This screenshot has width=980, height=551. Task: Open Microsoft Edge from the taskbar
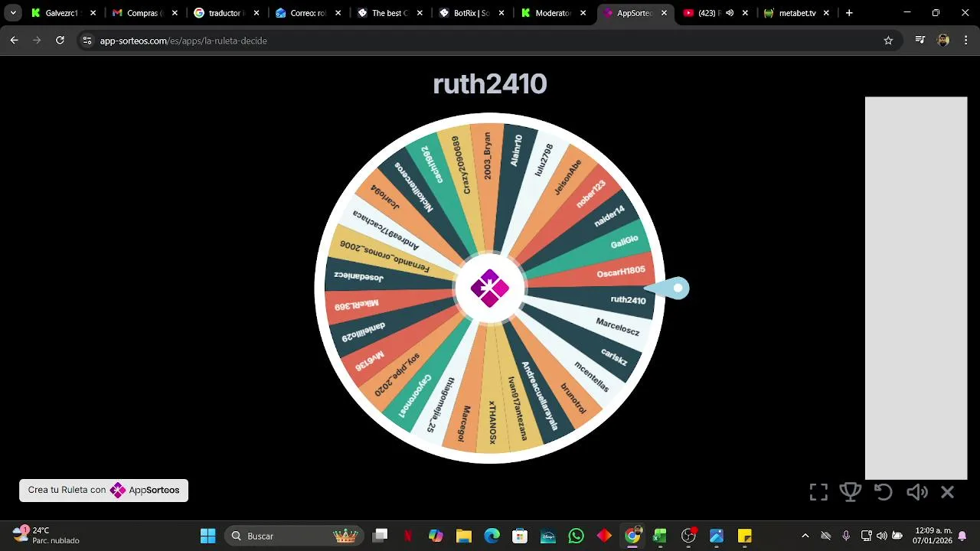tap(492, 536)
